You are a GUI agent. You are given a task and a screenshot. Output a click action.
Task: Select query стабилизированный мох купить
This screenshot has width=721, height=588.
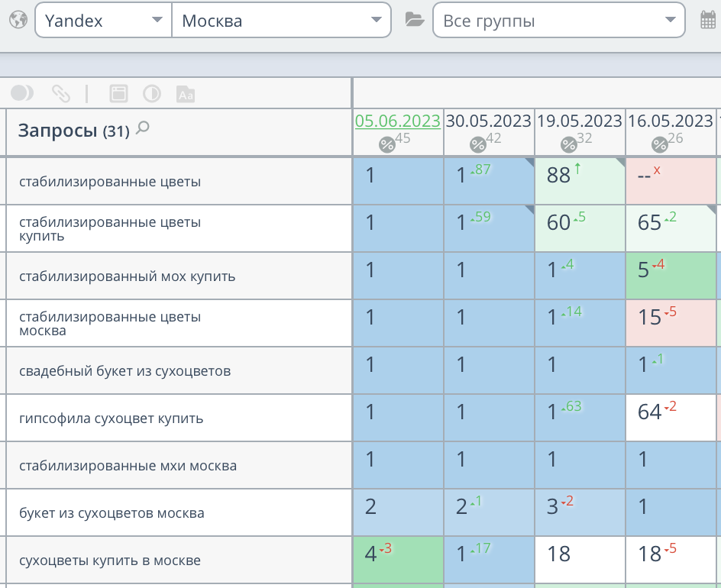[x=127, y=276]
